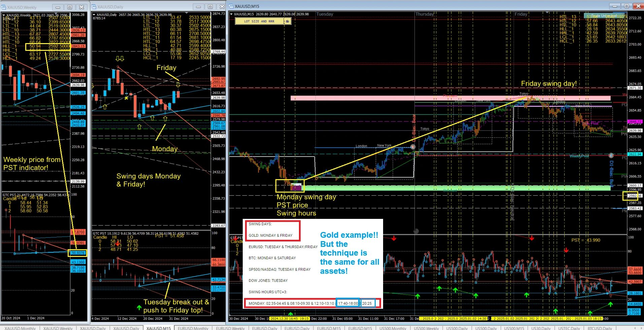Click the 43.1300 value label in the Weekly indicator
Viewport: 644px width, 330px height.
[x=78, y=262]
